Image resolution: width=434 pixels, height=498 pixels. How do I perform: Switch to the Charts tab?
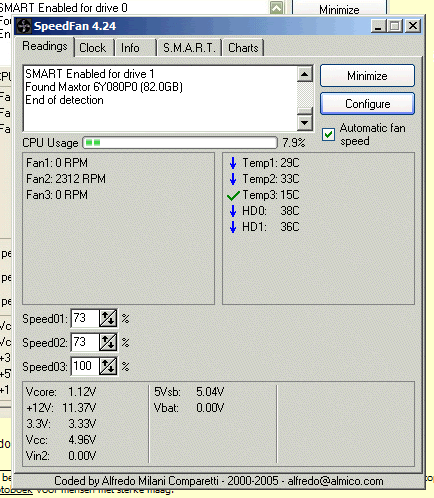(x=243, y=48)
